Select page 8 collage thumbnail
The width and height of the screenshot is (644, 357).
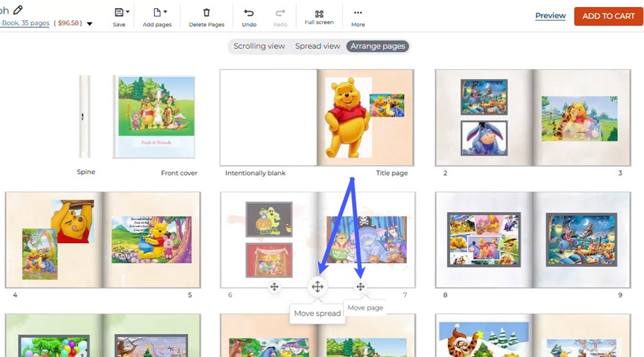pyautogui.click(x=484, y=240)
